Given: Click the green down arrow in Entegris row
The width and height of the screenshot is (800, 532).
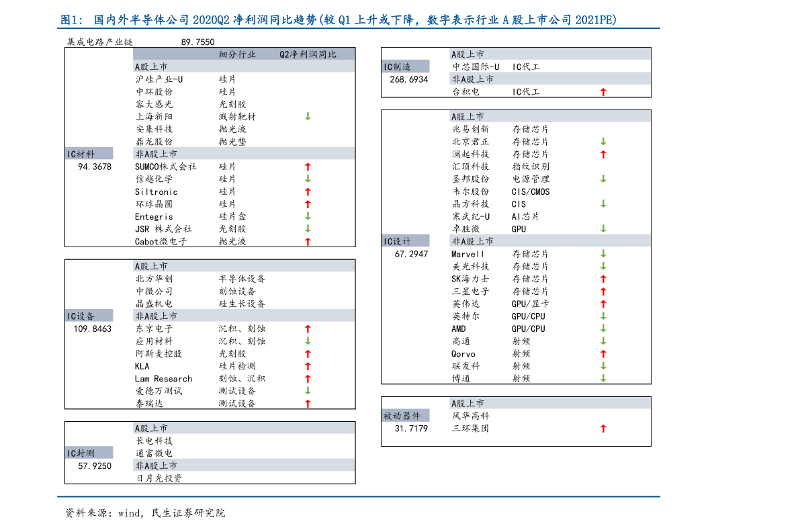Looking at the screenshot, I should tap(308, 216).
